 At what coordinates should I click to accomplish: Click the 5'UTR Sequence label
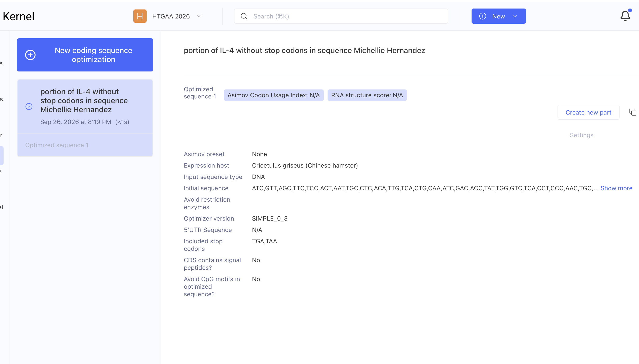(208, 230)
